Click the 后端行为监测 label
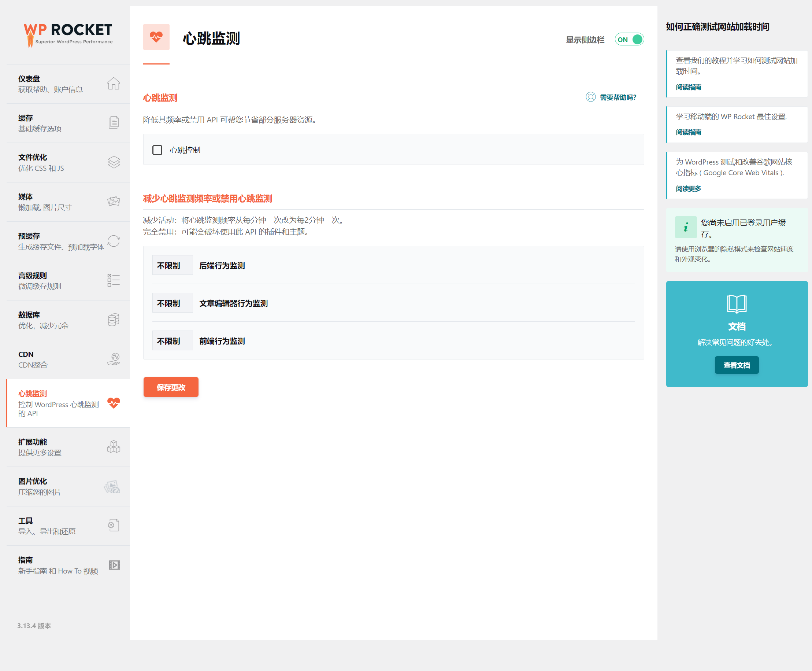Viewport: 812px width, 671px height. click(222, 266)
